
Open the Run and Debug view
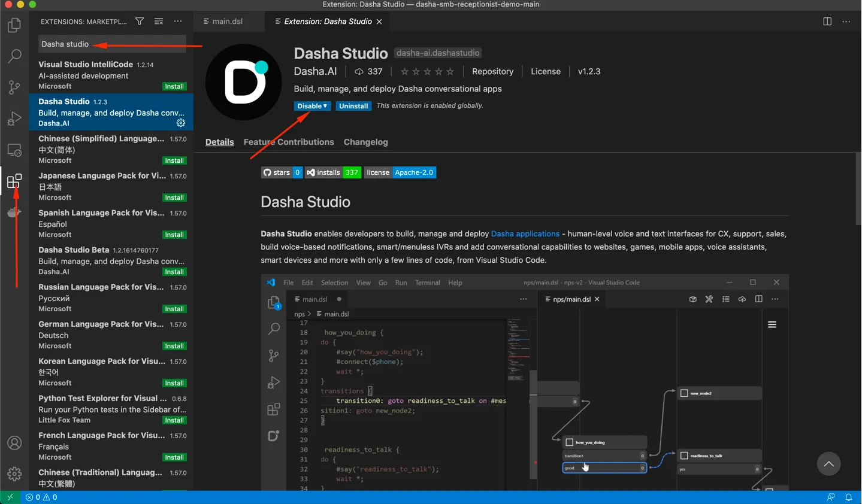coord(14,119)
